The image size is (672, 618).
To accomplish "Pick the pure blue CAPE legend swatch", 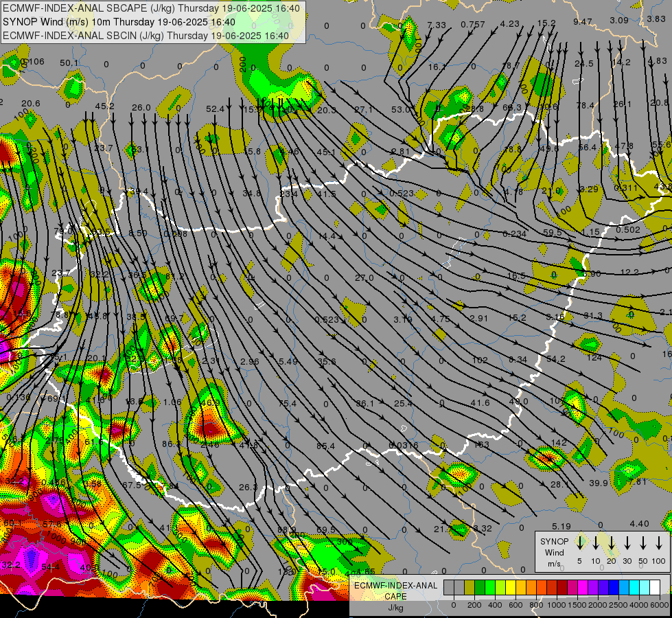I will pos(613,588).
